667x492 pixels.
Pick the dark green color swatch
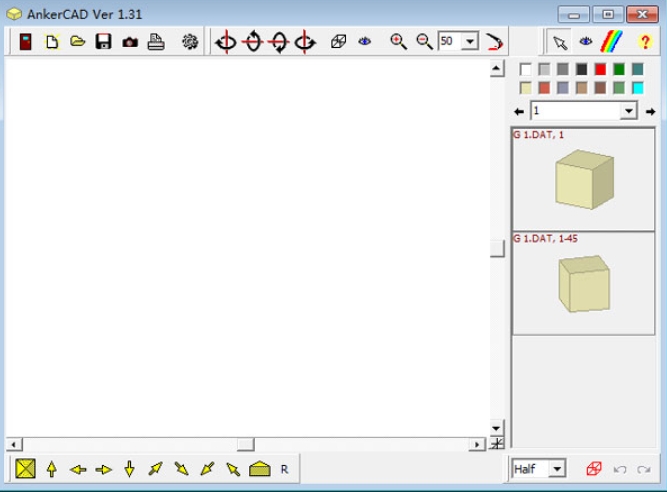[619, 69]
